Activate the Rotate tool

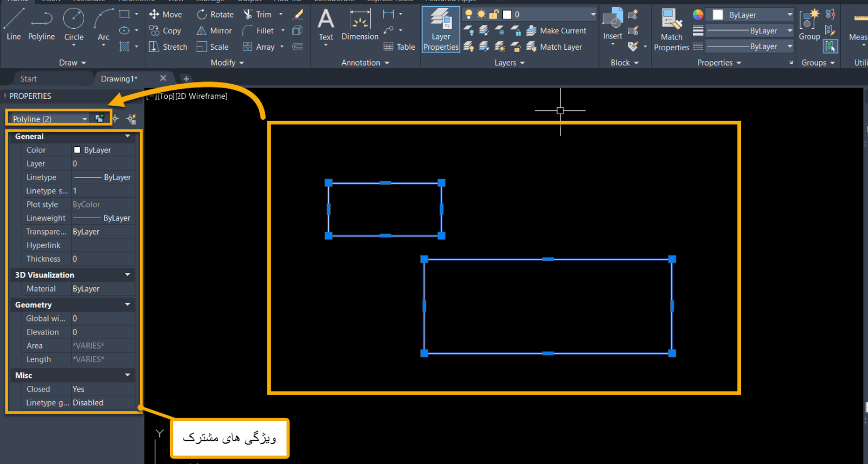point(215,15)
